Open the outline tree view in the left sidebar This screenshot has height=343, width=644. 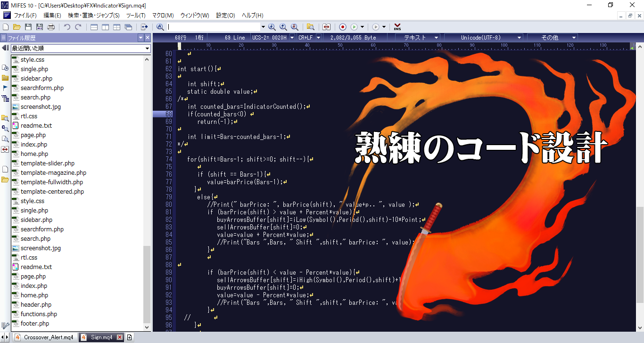[5, 98]
